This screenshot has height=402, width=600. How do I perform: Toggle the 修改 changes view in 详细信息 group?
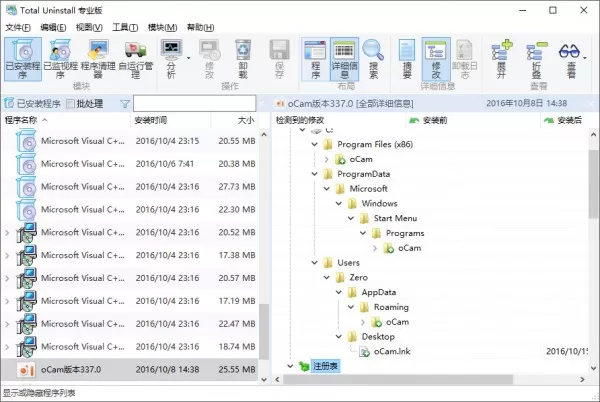(x=436, y=59)
